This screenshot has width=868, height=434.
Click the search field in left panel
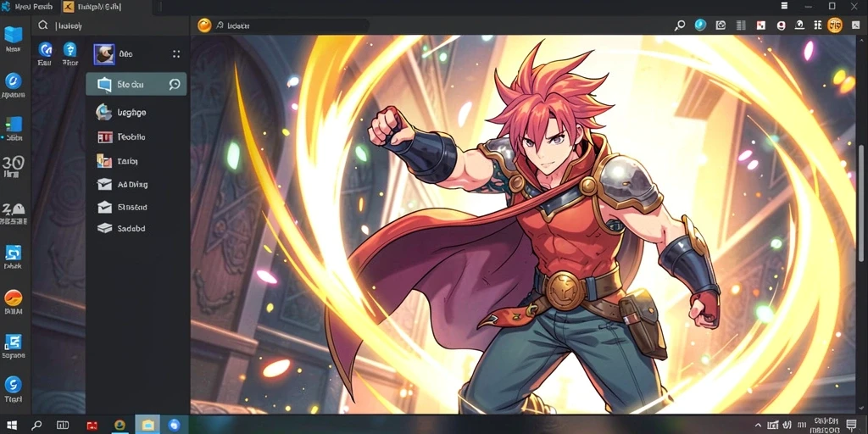[x=111, y=25]
